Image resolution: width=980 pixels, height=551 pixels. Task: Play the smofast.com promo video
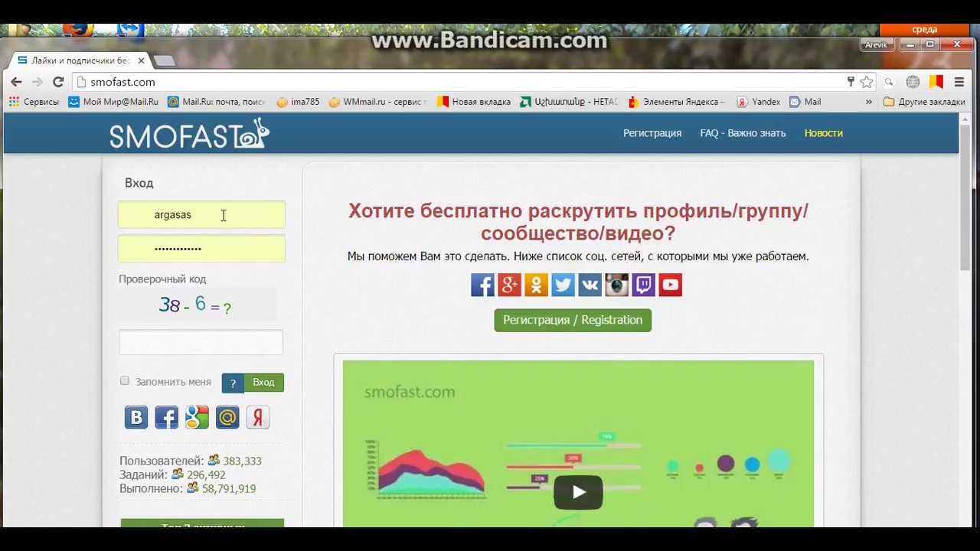[578, 492]
